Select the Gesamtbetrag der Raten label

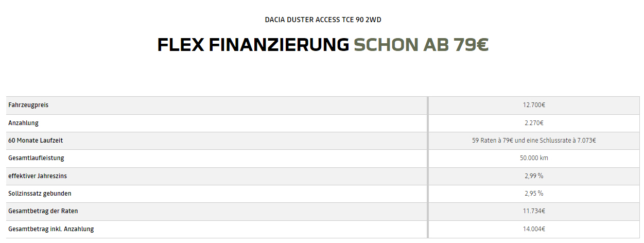coord(43,211)
